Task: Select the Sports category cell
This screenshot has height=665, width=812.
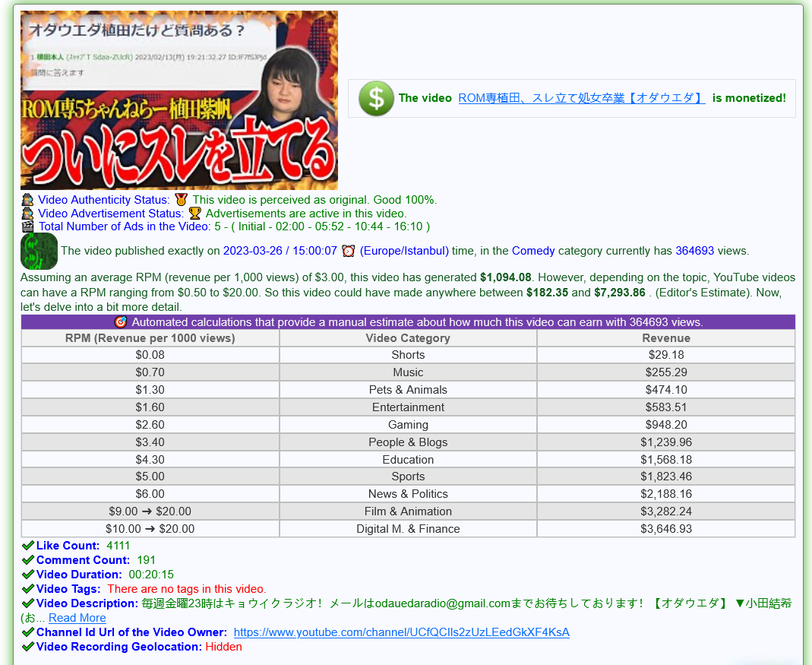Action: 408,477
